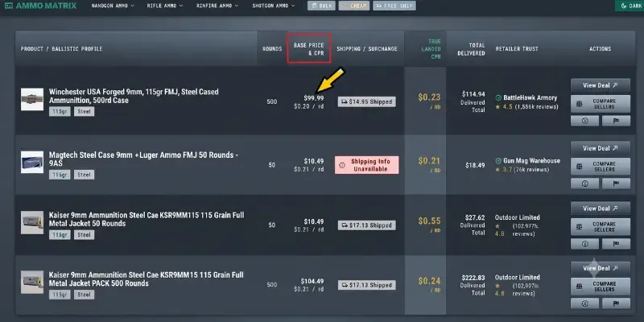Viewport: 644px width, 322px height.
Task: Click the Shipping Info Unavailable warning
Action: pos(367,165)
